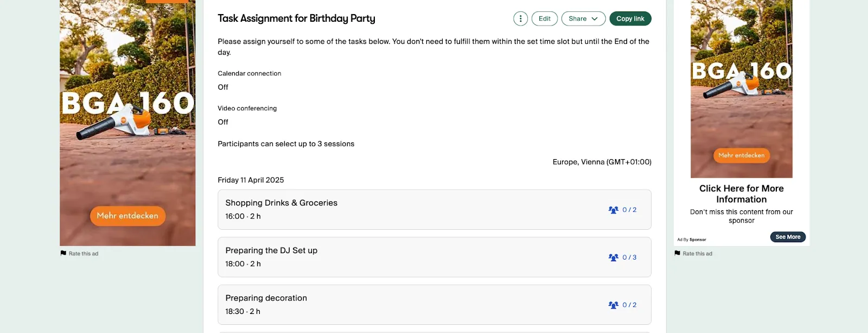Open the three-dot more options menu
The height and width of the screenshot is (333, 868).
click(x=520, y=18)
